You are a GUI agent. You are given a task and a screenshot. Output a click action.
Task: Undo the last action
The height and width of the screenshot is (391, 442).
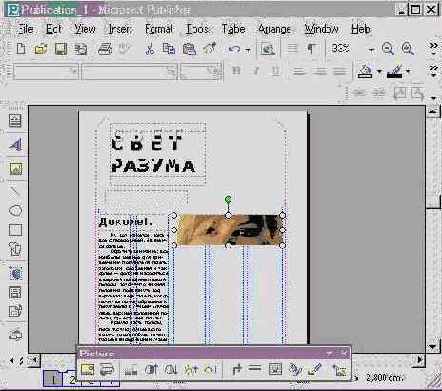pyautogui.click(x=234, y=50)
